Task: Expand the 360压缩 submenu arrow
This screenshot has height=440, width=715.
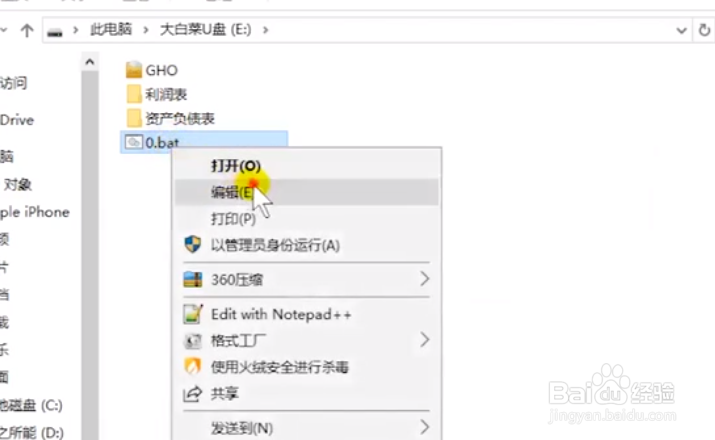Action: (425, 279)
